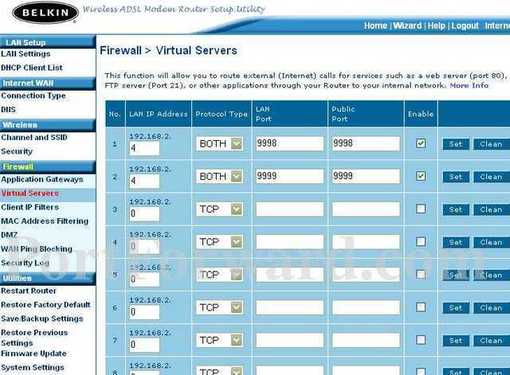Tick Enable checkbox in row 7
510x375 pixels.
[x=421, y=340]
